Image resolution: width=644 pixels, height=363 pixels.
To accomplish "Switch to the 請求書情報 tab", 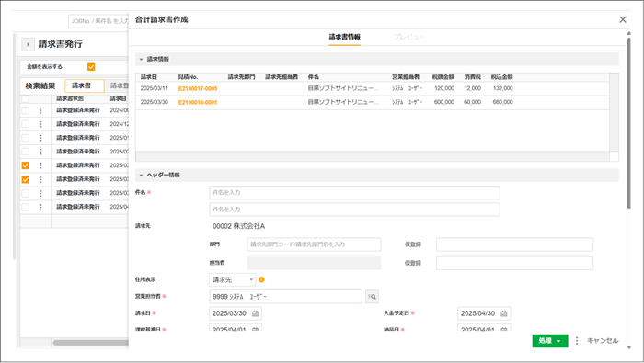I will coord(345,37).
